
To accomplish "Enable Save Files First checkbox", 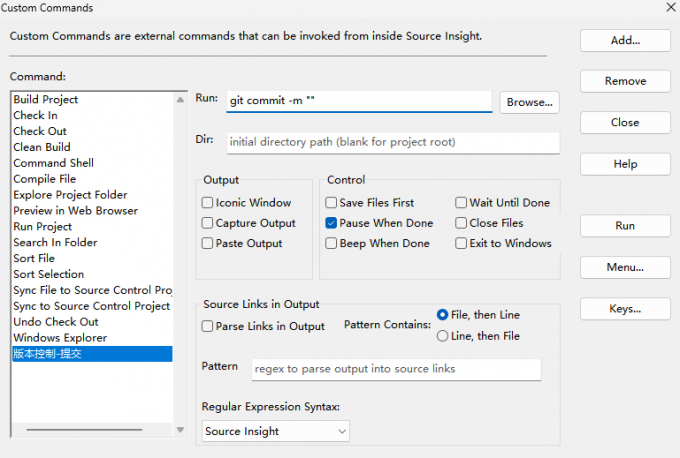I will click(331, 203).
